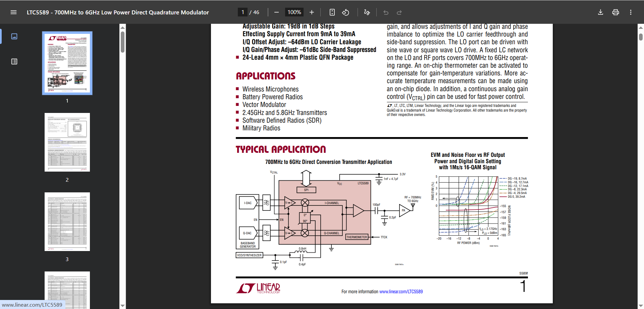The height and width of the screenshot is (309, 644).
Task: Click thumbnail panel scroll up arrow
Action: [x=123, y=27]
